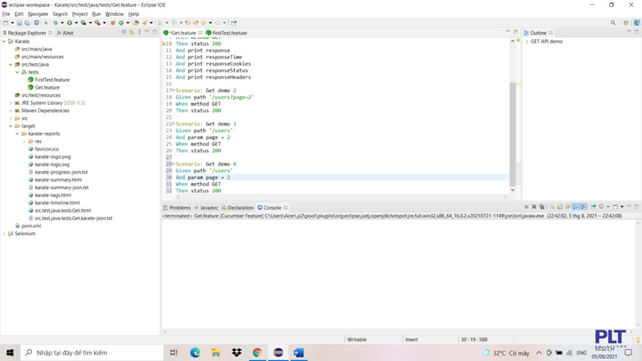Click the New file toolbar icon
This screenshot has height=361, width=642.
(x=6, y=23)
